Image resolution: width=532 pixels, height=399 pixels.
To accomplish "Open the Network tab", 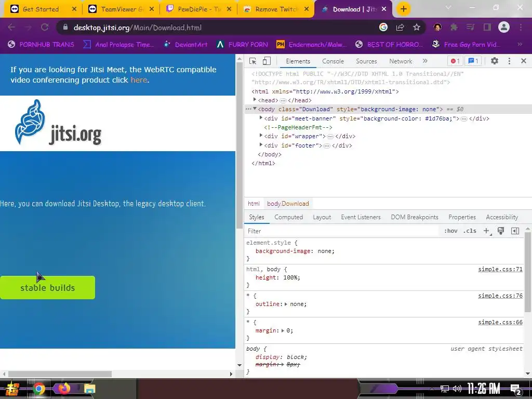I will (401, 61).
